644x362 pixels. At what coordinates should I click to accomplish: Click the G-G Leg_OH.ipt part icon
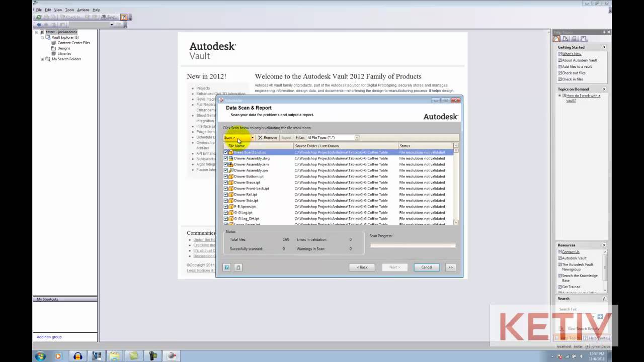pos(231,219)
